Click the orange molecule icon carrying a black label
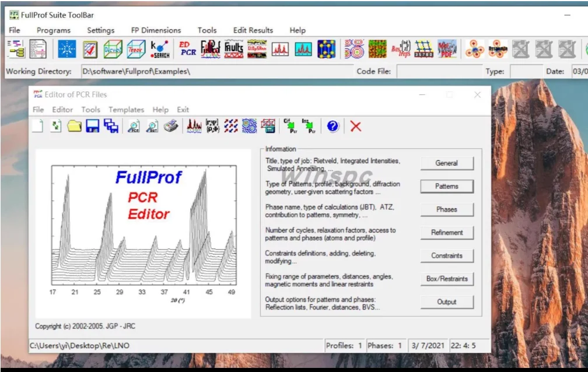 (498, 49)
